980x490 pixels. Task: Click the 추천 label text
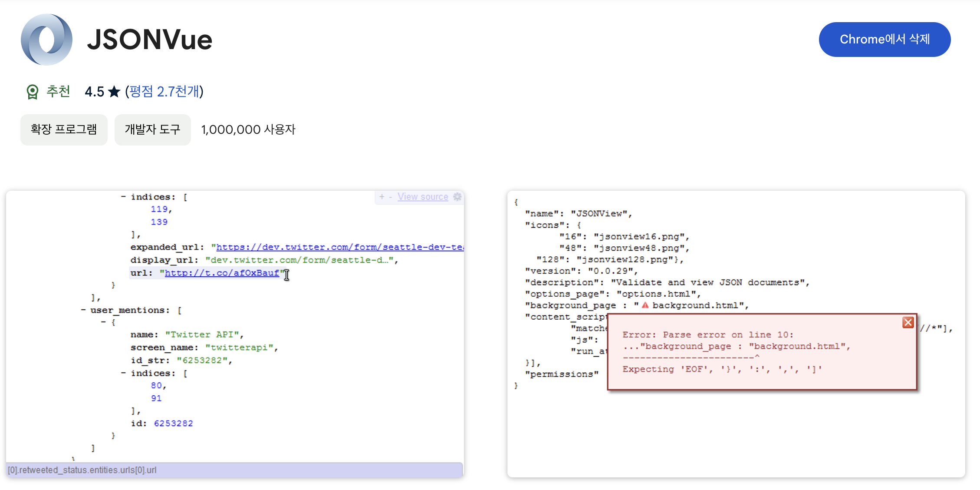(58, 92)
